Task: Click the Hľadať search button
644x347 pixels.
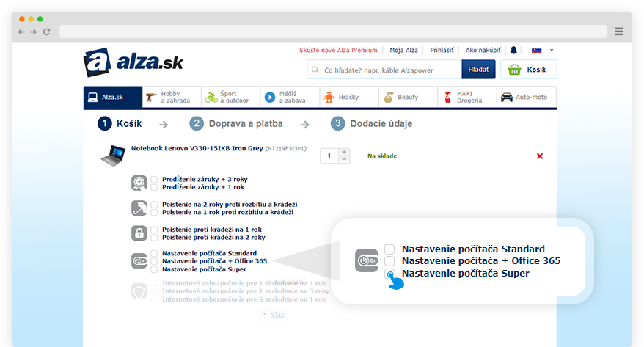Action: point(478,70)
